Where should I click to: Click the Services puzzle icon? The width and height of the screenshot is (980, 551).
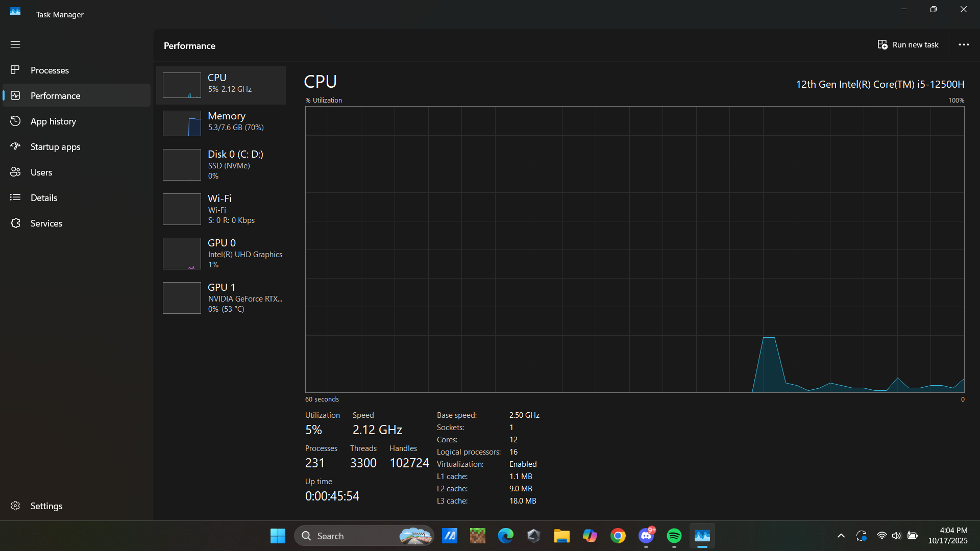point(15,223)
